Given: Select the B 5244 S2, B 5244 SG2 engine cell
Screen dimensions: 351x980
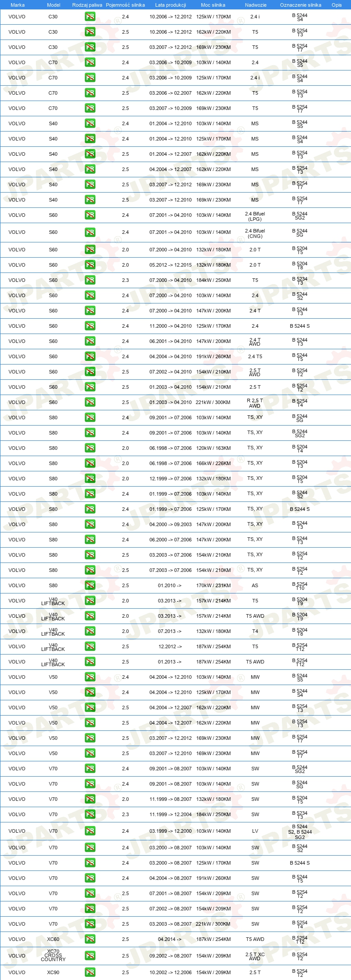Looking at the screenshot, I should [x=300, y=832].
